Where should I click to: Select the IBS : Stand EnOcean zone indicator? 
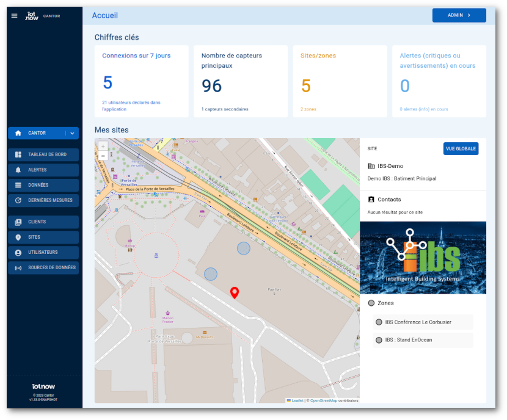coord(379,339)
